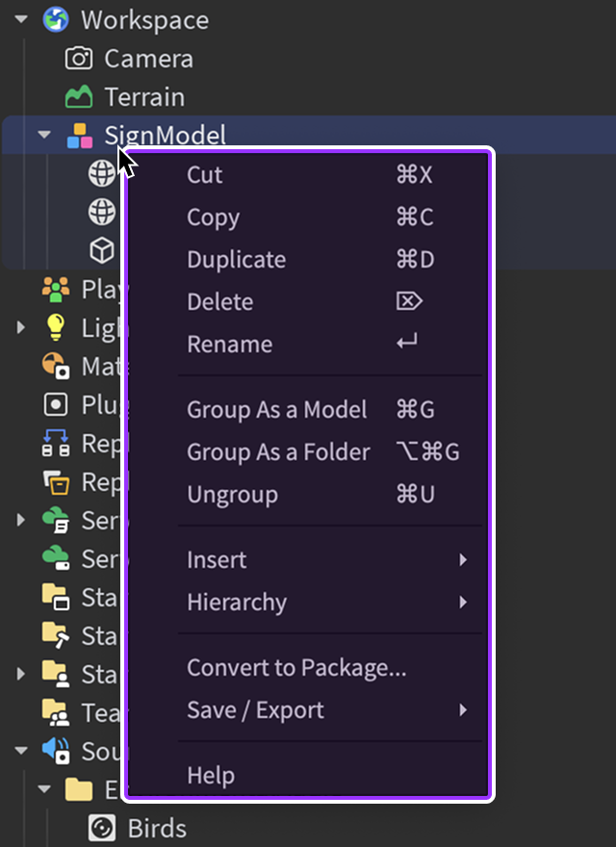Click the cube part icon under SignModel
This screenshot has width=616, height=847.
101,250
